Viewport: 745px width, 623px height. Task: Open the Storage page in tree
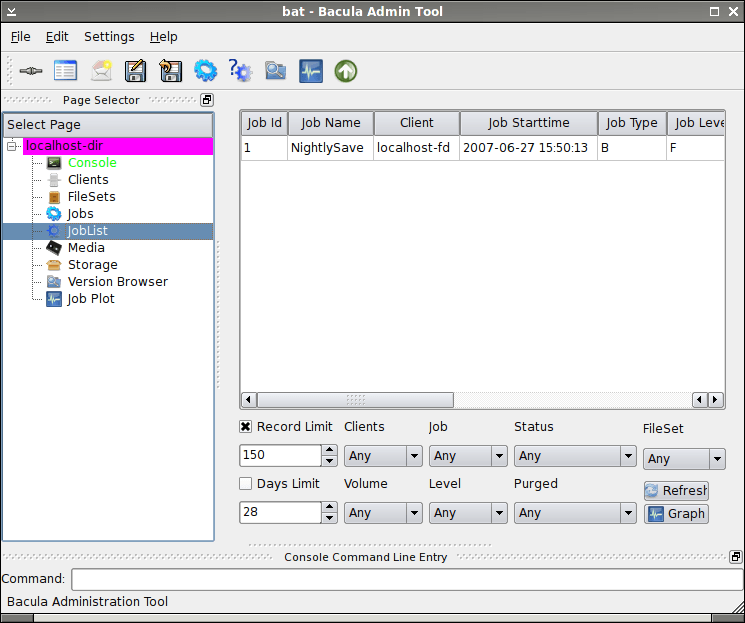[x=93, y=265]
